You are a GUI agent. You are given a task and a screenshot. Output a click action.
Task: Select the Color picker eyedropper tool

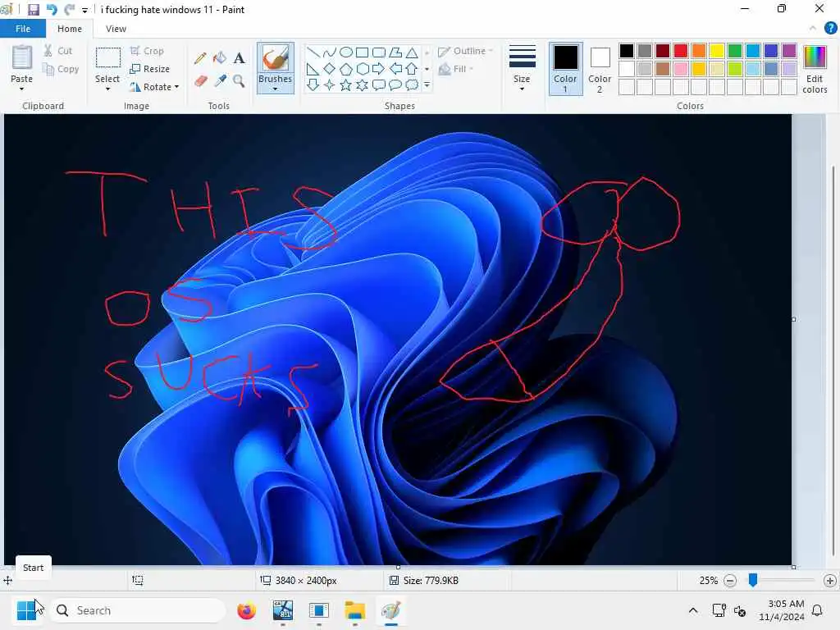point(220,81)
